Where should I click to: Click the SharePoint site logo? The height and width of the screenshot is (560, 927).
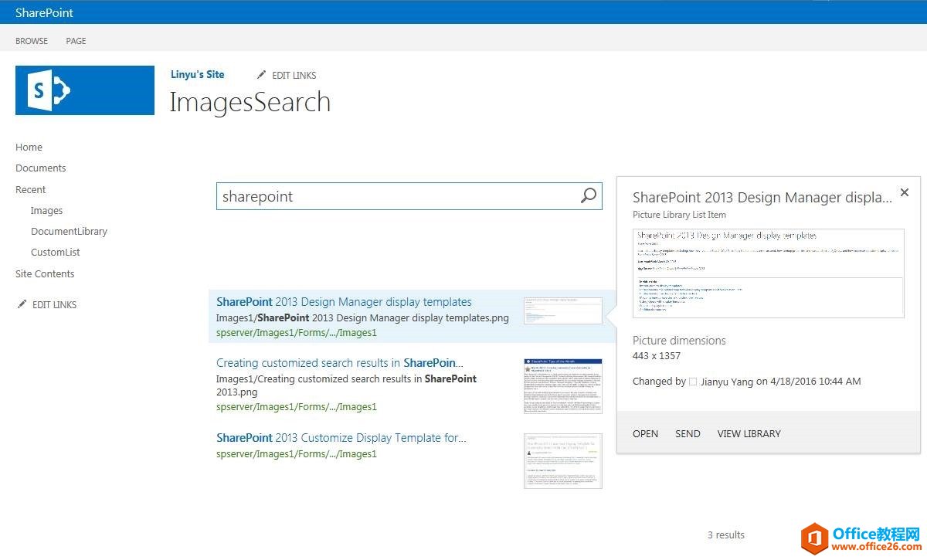pos(85,90)
